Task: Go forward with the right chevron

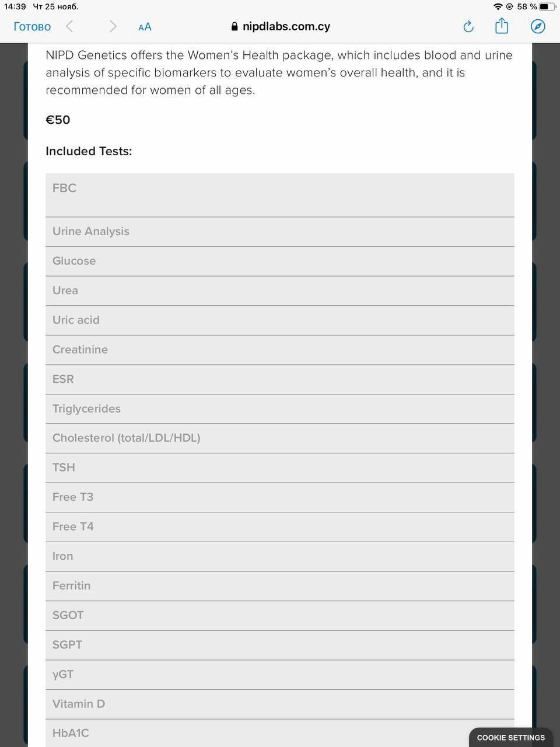Action: point(113,26)
